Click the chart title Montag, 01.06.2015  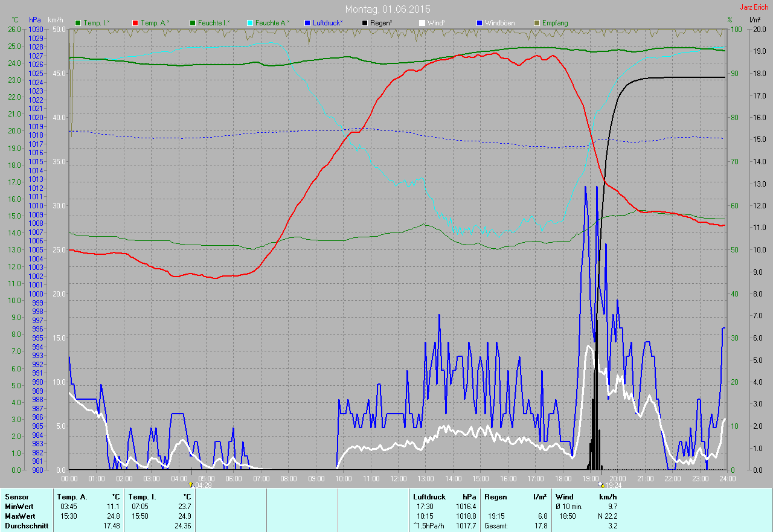pos(388,9)
